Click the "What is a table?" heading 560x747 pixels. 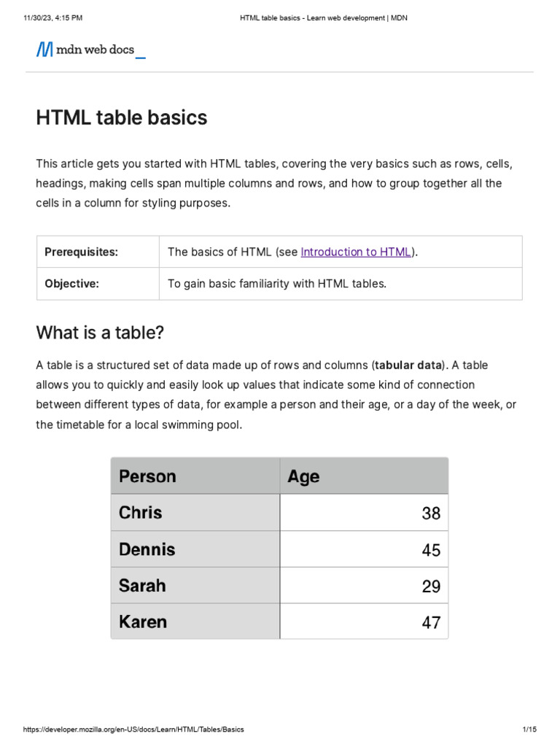coord(101,333)
